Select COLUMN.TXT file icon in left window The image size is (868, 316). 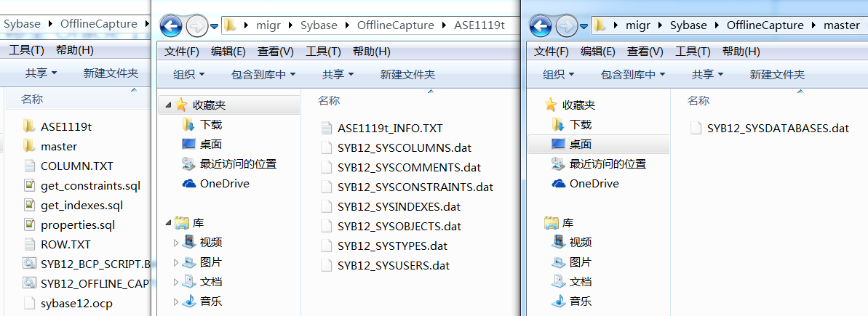pyautogui.click(x=29, y=166)
